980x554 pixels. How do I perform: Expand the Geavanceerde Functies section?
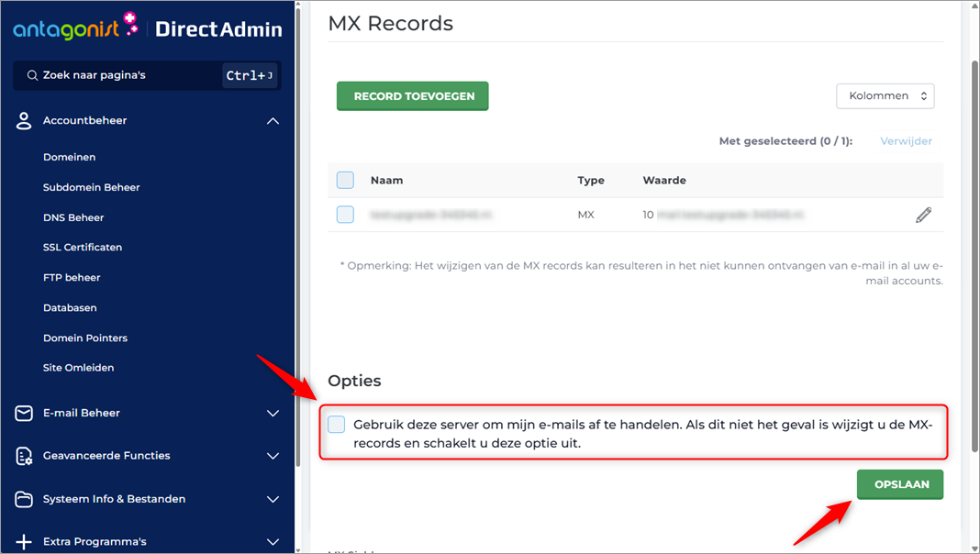point(273,456)
